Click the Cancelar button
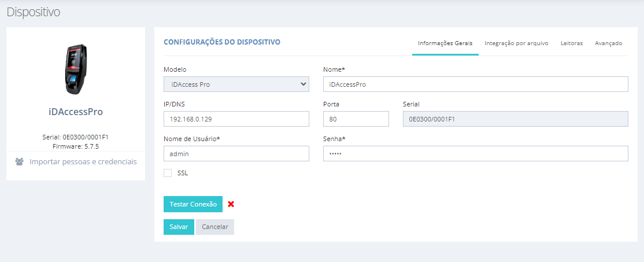Viewport: 644px width, 262px height. point(215,227)
